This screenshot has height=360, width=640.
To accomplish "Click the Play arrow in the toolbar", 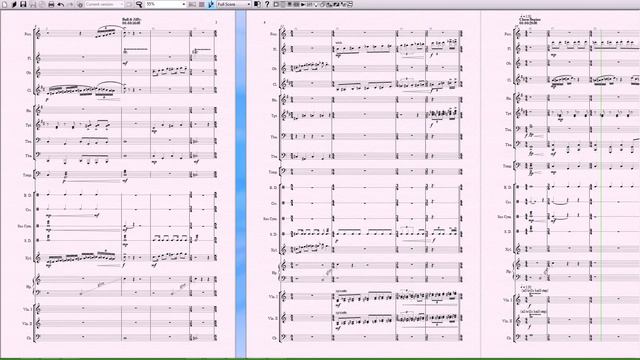I will point(303,4).
